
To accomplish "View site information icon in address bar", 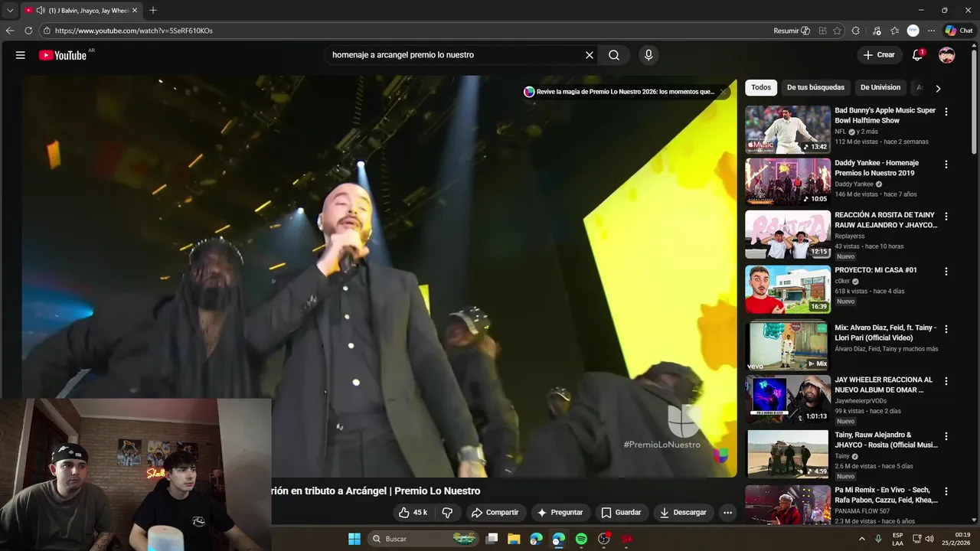I will pos(47,31).
